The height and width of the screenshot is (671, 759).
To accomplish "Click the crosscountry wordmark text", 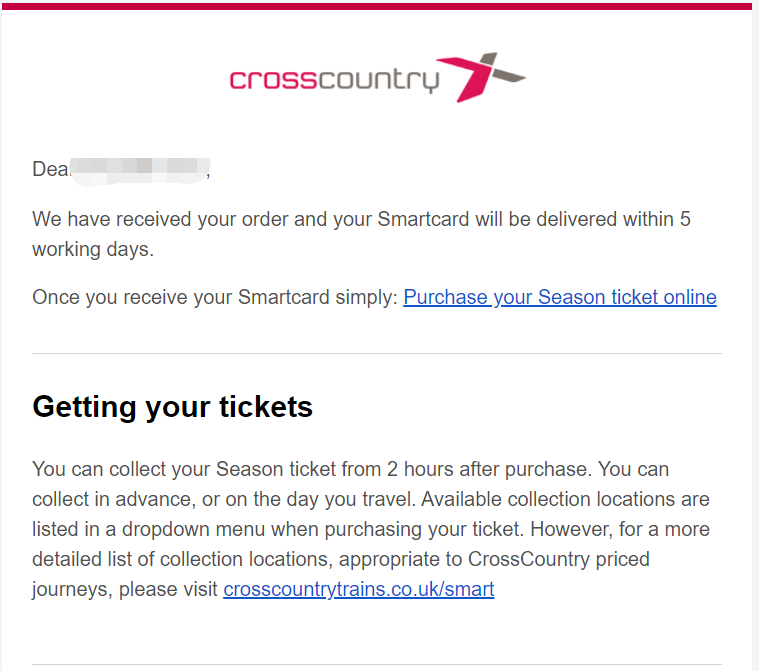I will [x=334, y=80].
